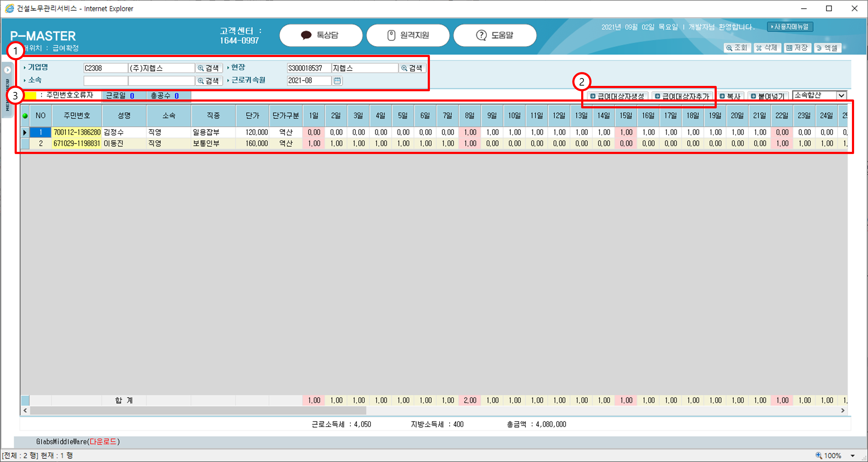The width and height of the screenshot is (868, 462).
Task: Click the 원격지원 remote support button
Action: pyautogui.click(x=408, y=35)
